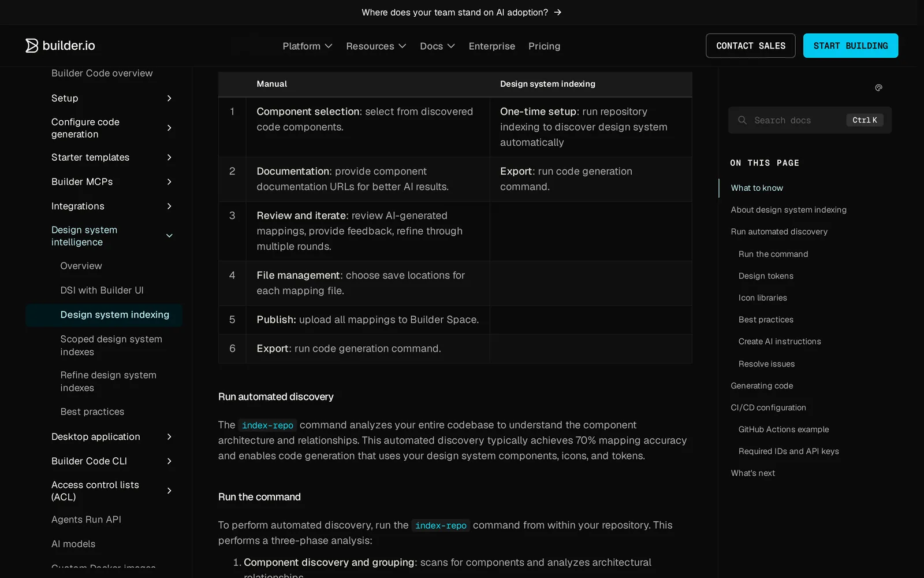Jump to Design tokens section
Viewport: 924px width, 578px height.
tap(766, 276)
